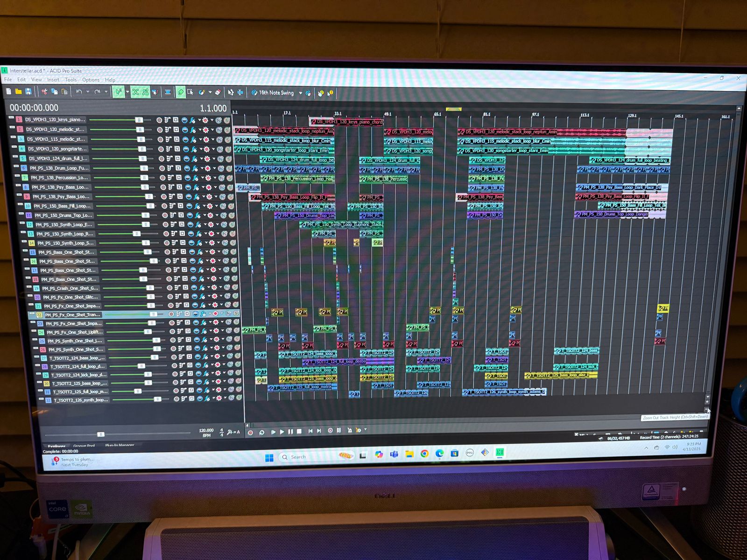Click the Cut scissors icon
This screenshot has height=560, width=747.
(44, 91)
